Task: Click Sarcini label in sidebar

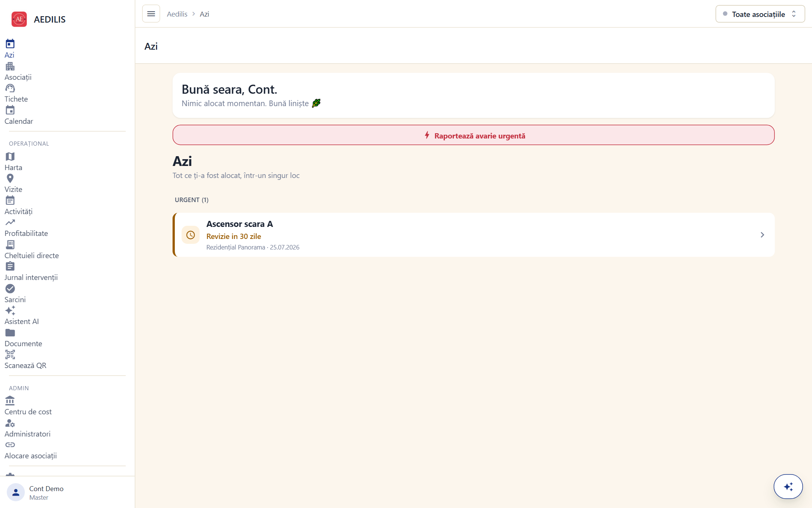Action: pos(15,300)
